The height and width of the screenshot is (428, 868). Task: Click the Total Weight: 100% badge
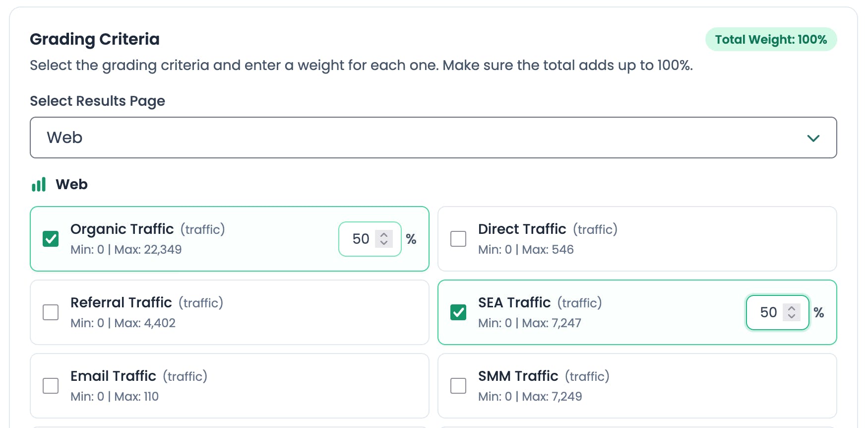(x=771, y=40)
